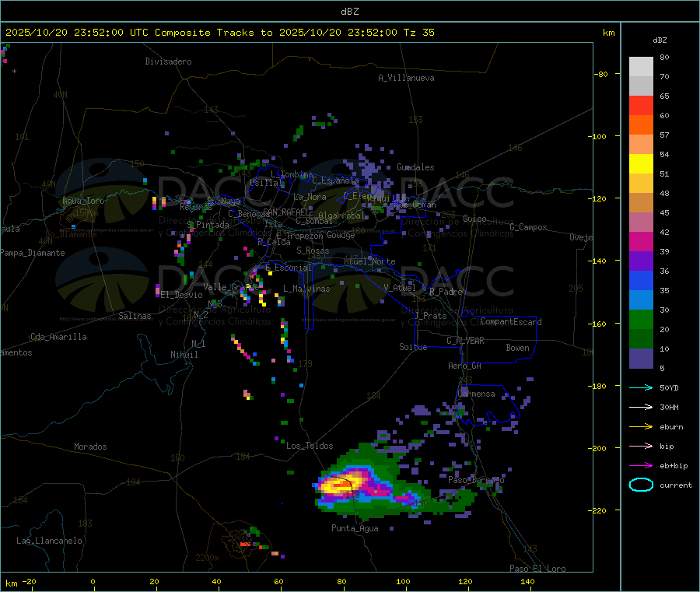
Task: Click the Morados map label
Action: pos(90,447)
